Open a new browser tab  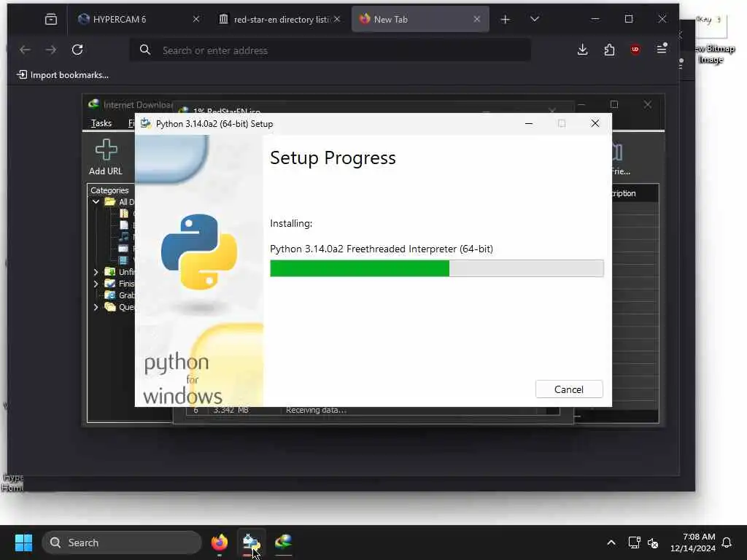click(x=505, y=19)
